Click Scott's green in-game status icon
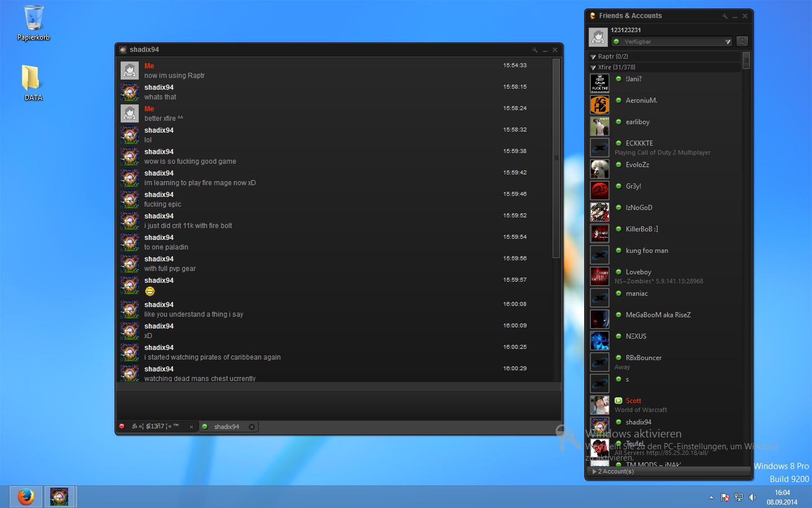Screen dimensions: 812x508 pos(619,401)
